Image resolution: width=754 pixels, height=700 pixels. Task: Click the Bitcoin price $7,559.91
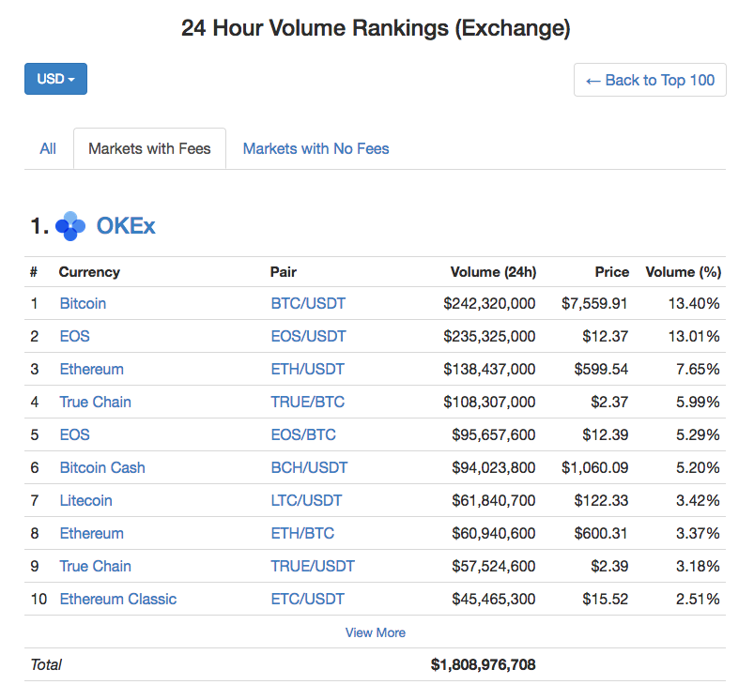pos(594,304)
